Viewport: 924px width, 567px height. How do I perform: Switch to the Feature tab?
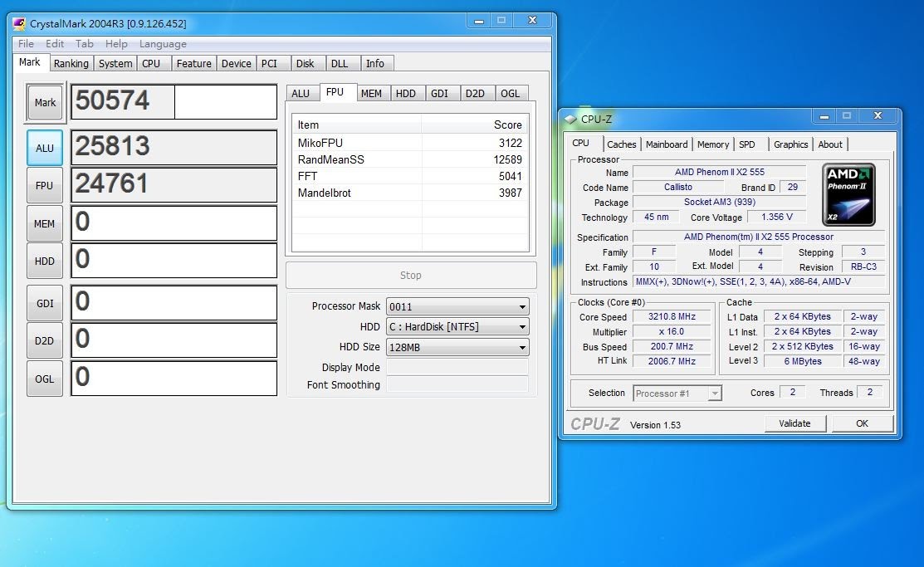[x=194, y=64]
